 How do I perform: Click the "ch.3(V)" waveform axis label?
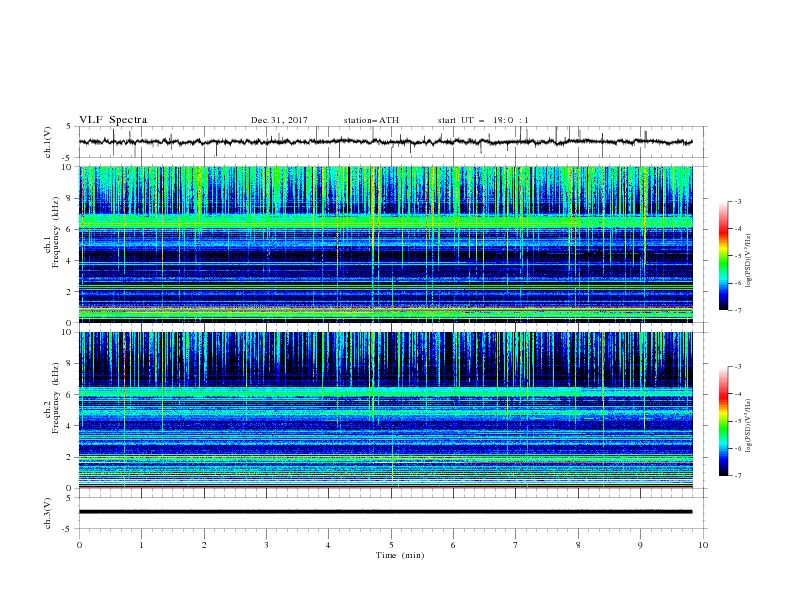pyautogui.click(x=48, y=513)
